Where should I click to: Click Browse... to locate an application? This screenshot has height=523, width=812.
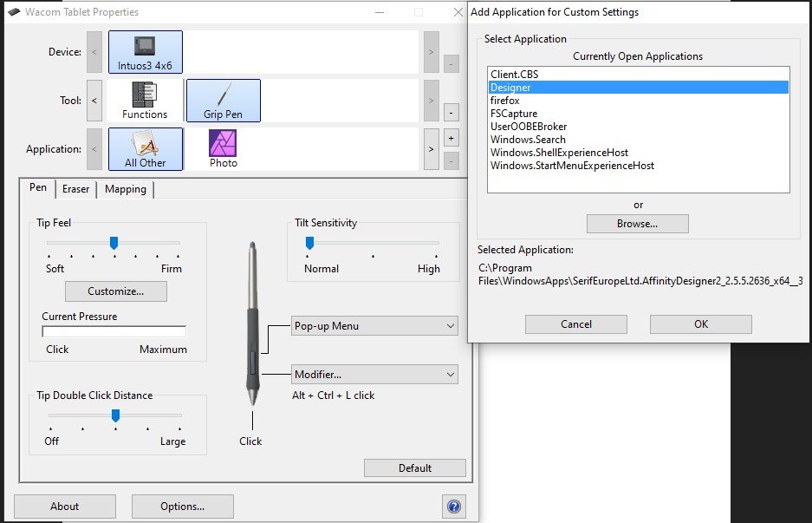[638, 224]
